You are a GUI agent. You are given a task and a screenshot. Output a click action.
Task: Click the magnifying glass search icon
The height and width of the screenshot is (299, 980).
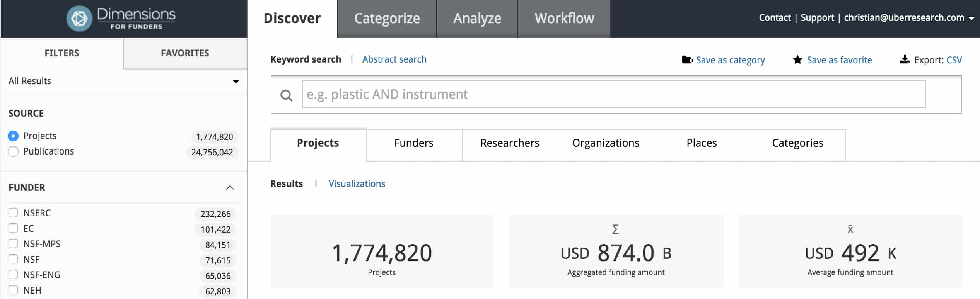(286, 95)
